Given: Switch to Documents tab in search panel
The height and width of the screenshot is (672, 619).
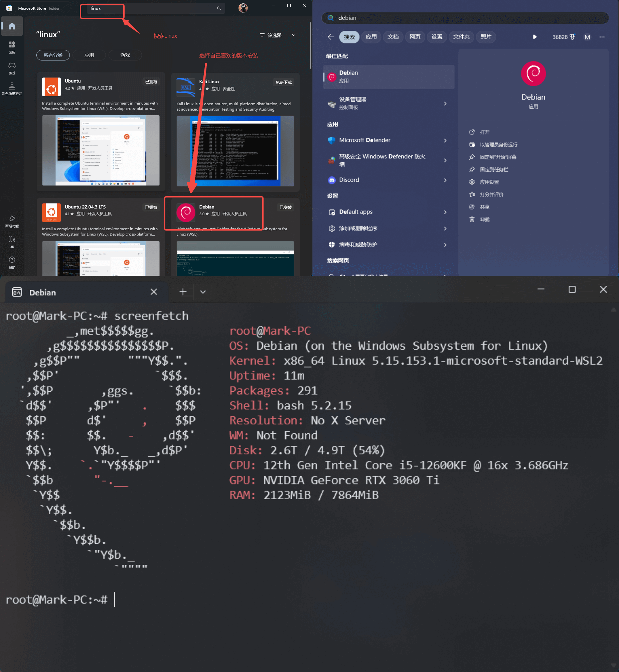Looking at the screenshot, I should [393, 37].
